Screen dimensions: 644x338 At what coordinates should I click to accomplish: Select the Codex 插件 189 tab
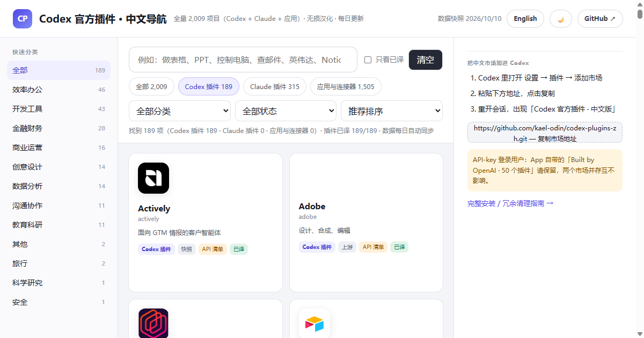pos(209,86)
